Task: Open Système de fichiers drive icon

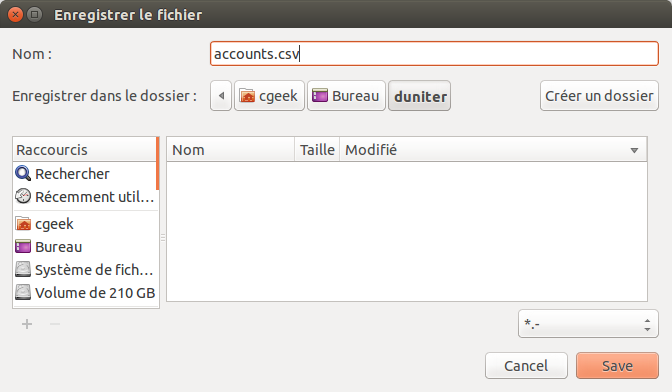Action: (x=23, y=269)
